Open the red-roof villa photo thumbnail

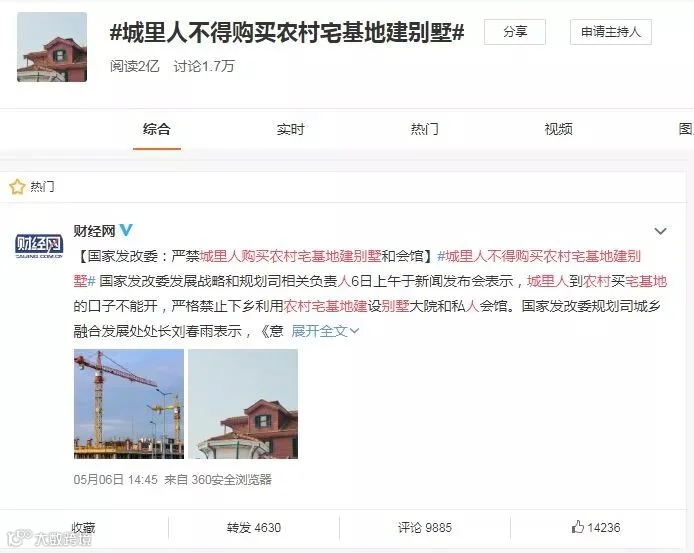(243, 404)
